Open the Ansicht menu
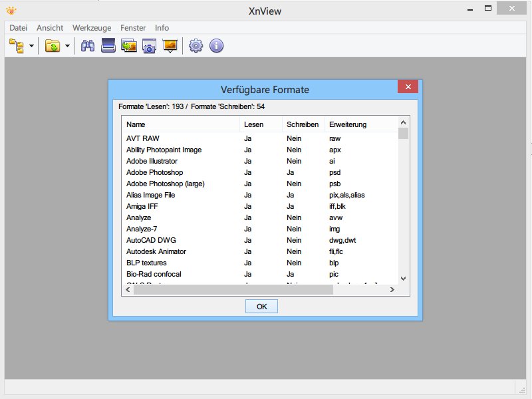 [x=50, y=28]
